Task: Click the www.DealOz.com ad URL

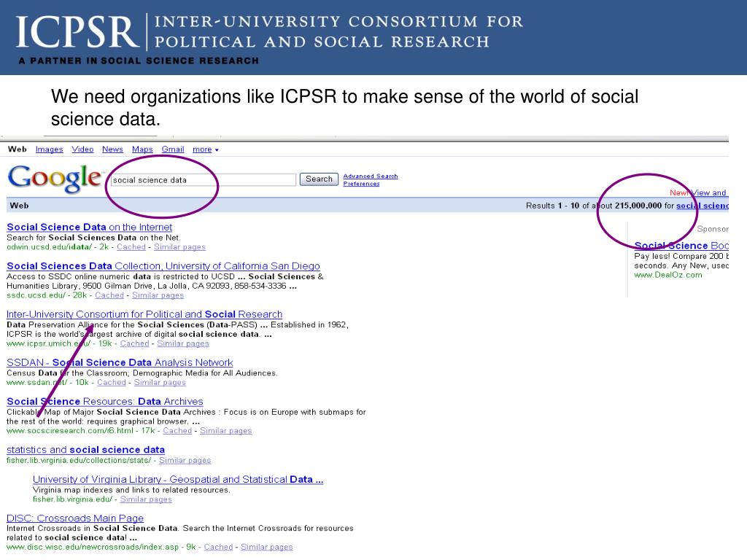Action: tap(668, 275)
